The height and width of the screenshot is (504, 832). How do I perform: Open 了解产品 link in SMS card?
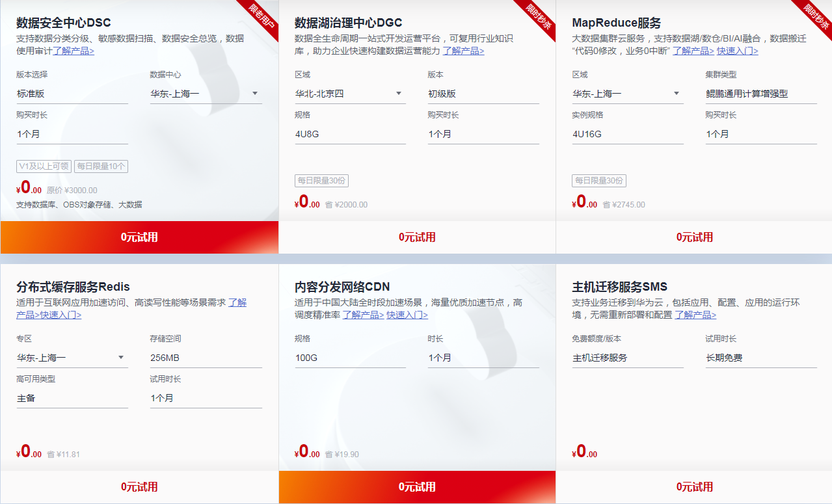click(x=695, y=315)
